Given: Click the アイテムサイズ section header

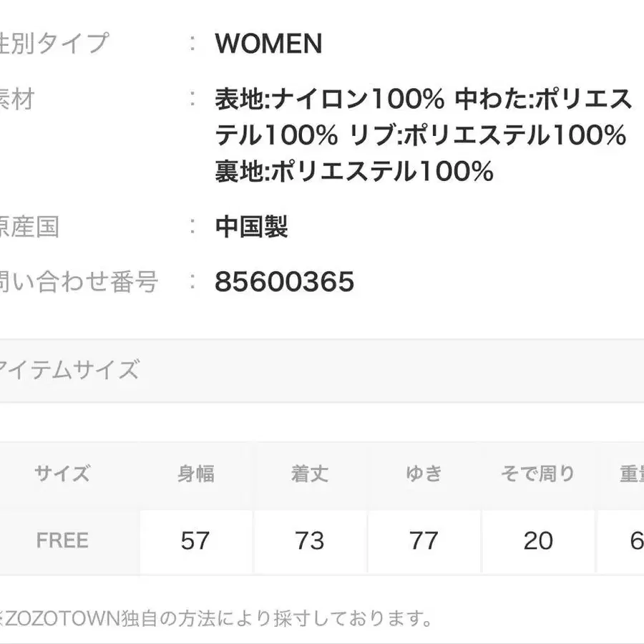Looking at the screenshot, I should [x=69, y=370].
